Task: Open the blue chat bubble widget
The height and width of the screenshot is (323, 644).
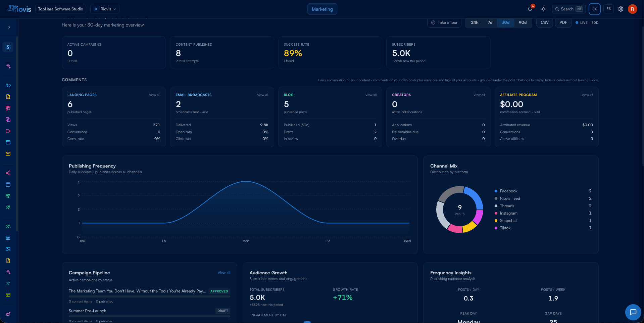Action: (633, 312)
